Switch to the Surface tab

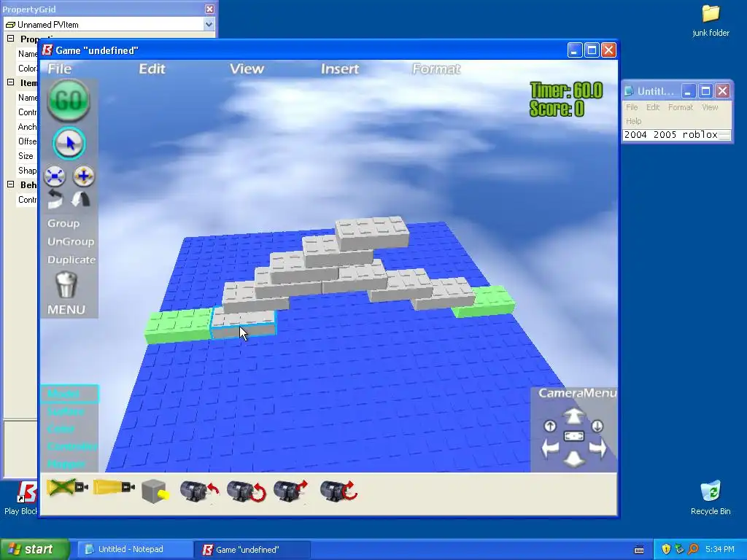pos(66,411)
